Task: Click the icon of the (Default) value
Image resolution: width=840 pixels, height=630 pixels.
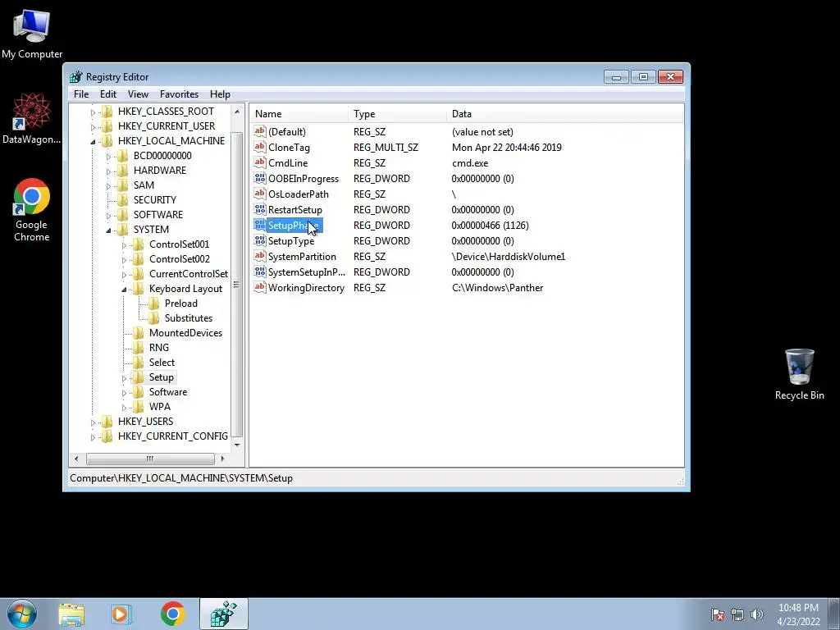Action: [x=260, y=131]
